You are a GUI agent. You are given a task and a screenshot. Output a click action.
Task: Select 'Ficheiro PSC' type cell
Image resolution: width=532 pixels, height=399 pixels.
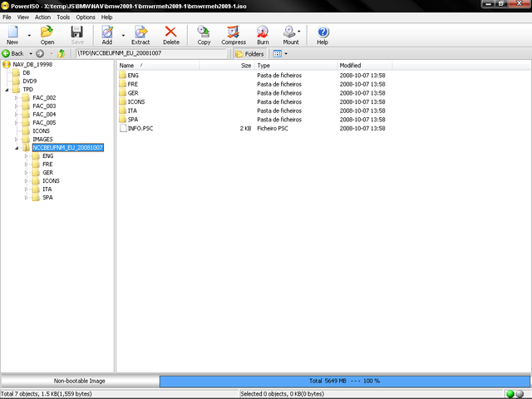273,128
